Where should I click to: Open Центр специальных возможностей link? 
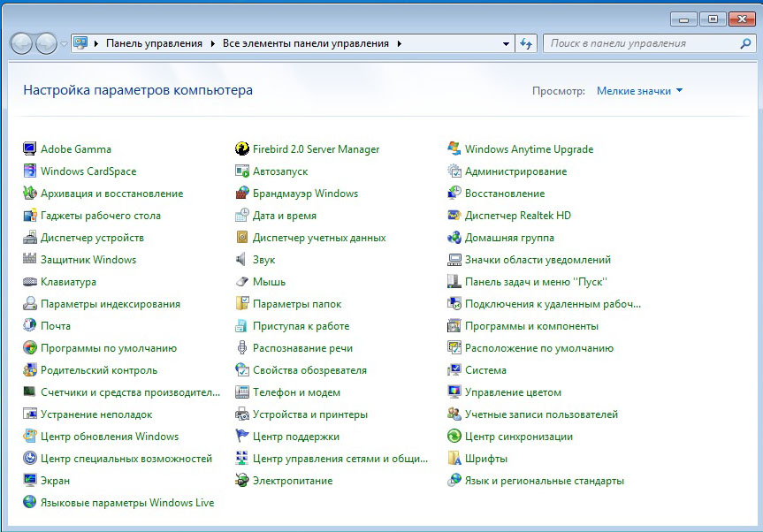point(126,459)
